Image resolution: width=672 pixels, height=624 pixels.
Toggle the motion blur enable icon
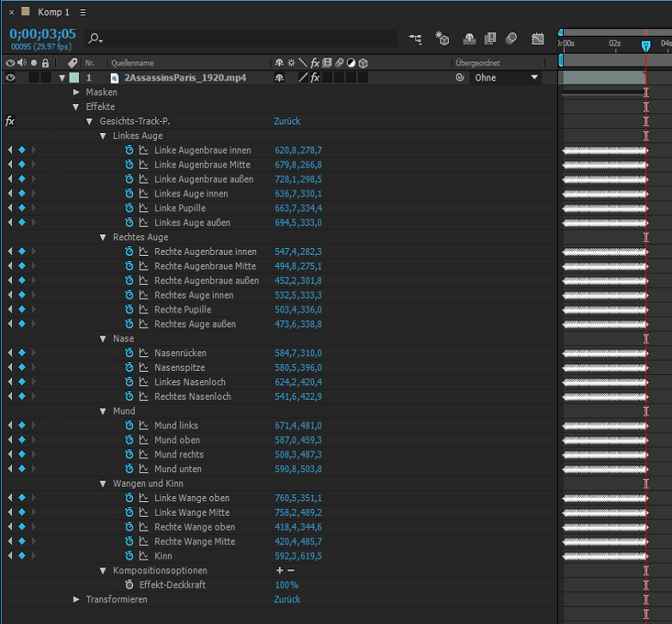512,39
